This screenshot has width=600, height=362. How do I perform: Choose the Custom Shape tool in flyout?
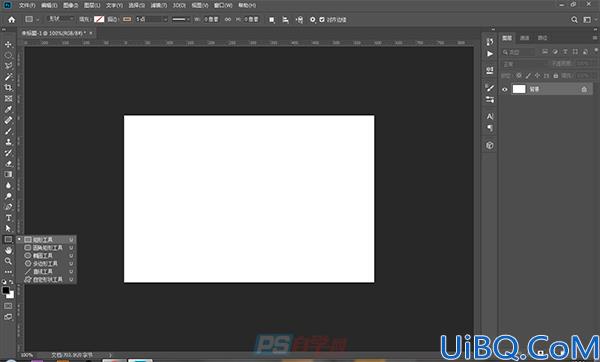click(x=47, y=280)
